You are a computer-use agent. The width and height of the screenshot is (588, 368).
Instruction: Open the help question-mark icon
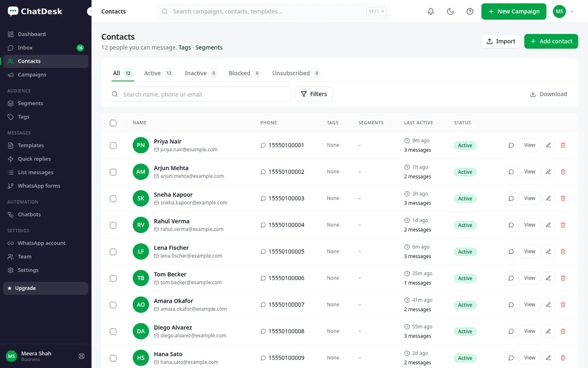[x=470, y=11]
